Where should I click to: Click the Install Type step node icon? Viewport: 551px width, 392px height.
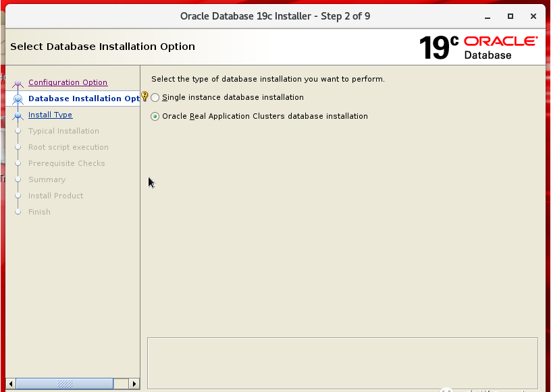18,115
